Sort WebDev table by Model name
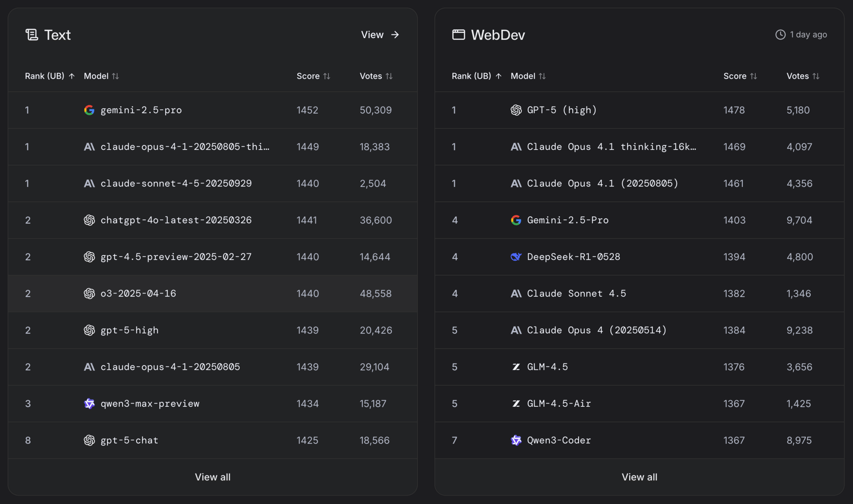 pyautogui.click(x=528, y=76)
